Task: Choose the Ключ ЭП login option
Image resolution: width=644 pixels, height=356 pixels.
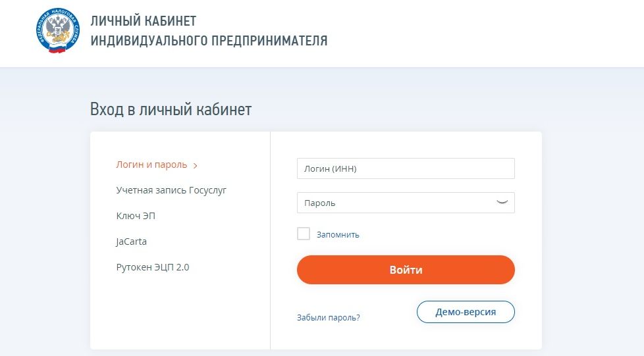Action: pos(136,216)
